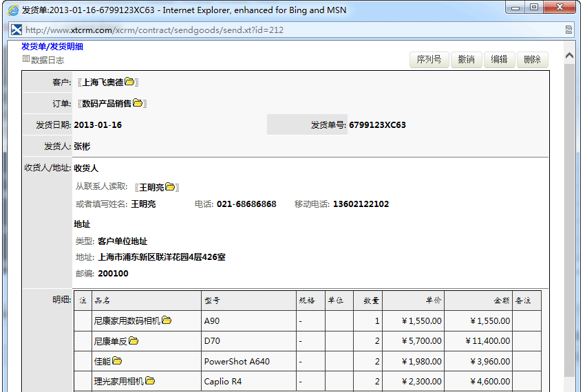Click shipper name 张彬

pyautogui.click(x=82, y=146)
